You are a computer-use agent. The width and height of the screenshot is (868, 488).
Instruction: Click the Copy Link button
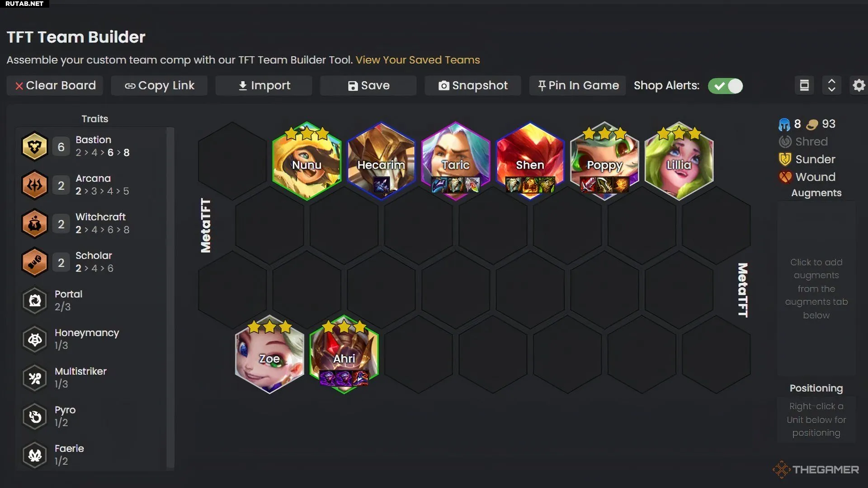pos(159,85)
